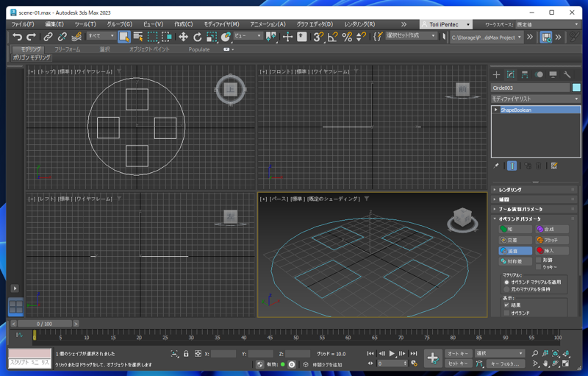588x376 pixels.
Task: Open the Display command panel tab
Action: coord(553,74)
